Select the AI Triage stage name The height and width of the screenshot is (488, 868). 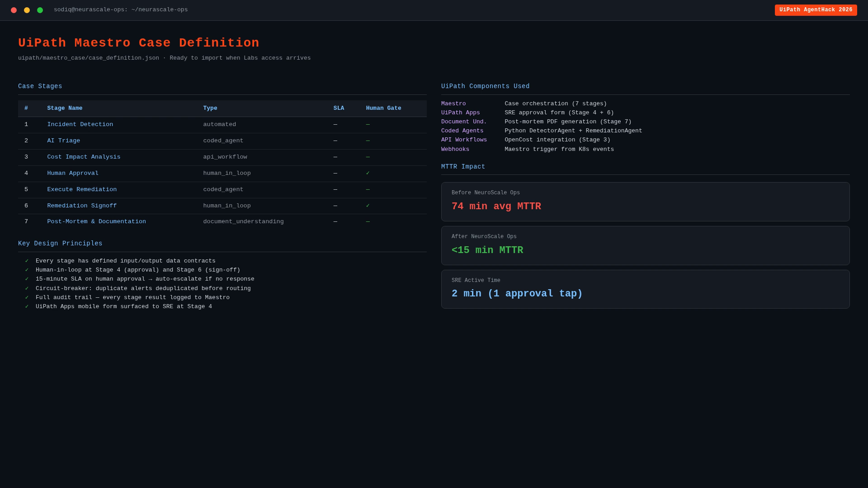pos(63,141)
